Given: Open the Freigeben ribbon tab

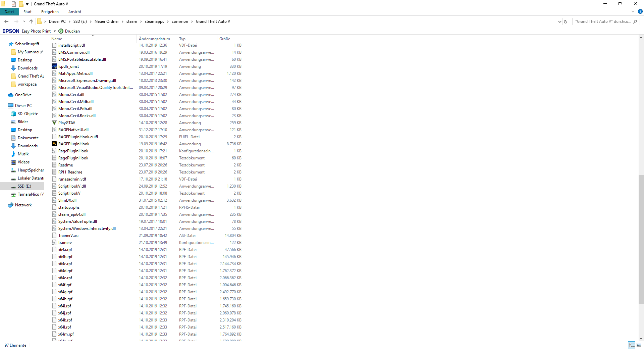Looking at the screenshot, I should (x=50, y=12).
